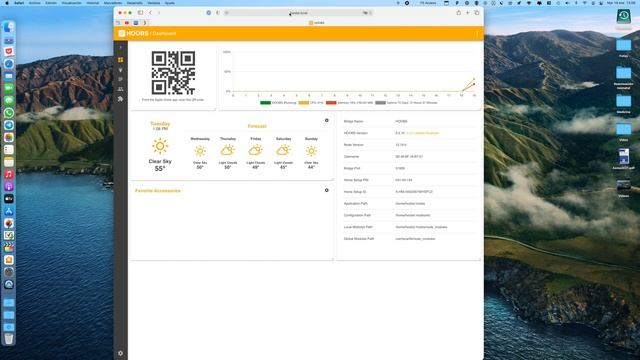The width and height of the screenshot is (640, 360).
Task: Click the Favorite Accessories heading
Action: (158, 191)
